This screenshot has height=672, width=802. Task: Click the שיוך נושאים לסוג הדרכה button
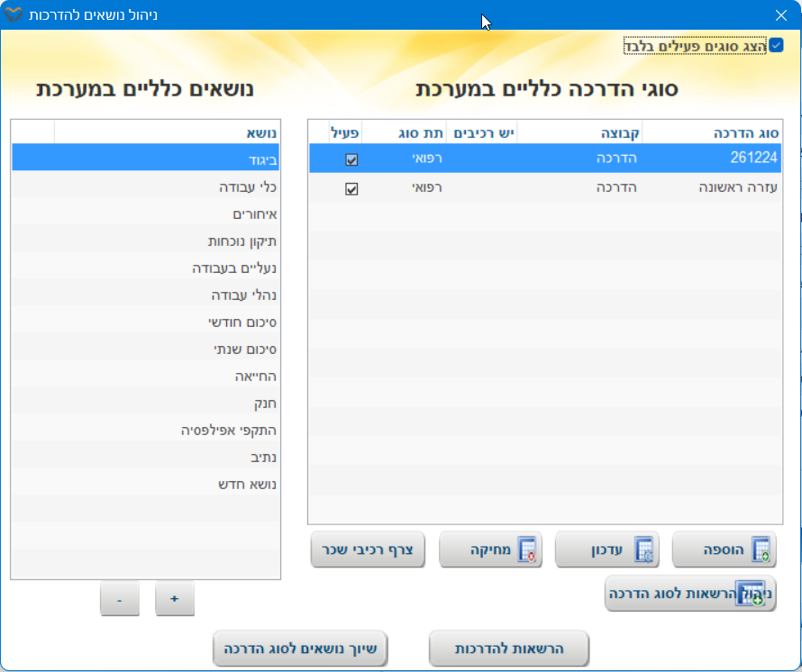pos(300,648)
